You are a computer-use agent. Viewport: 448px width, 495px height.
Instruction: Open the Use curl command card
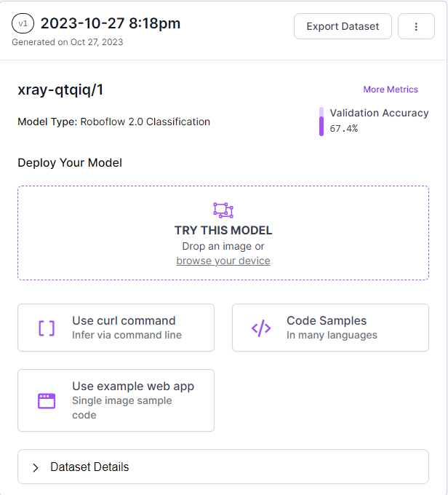point(116,328)
